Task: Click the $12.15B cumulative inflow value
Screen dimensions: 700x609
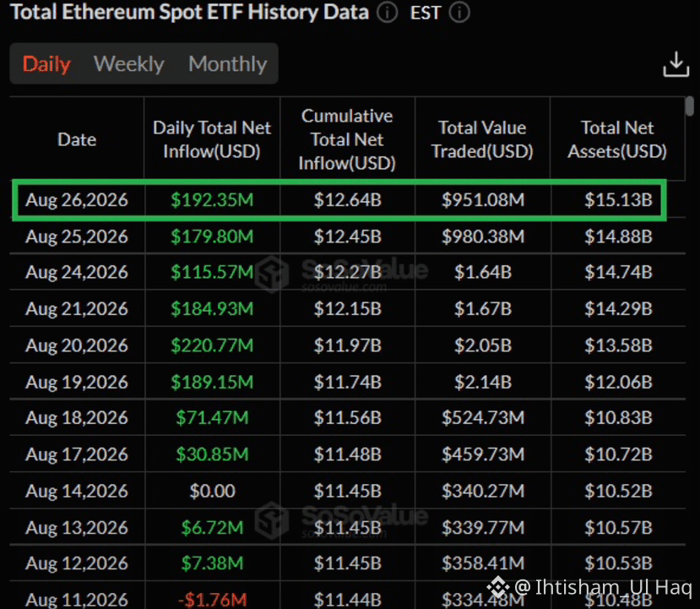Action: (347, 308)
